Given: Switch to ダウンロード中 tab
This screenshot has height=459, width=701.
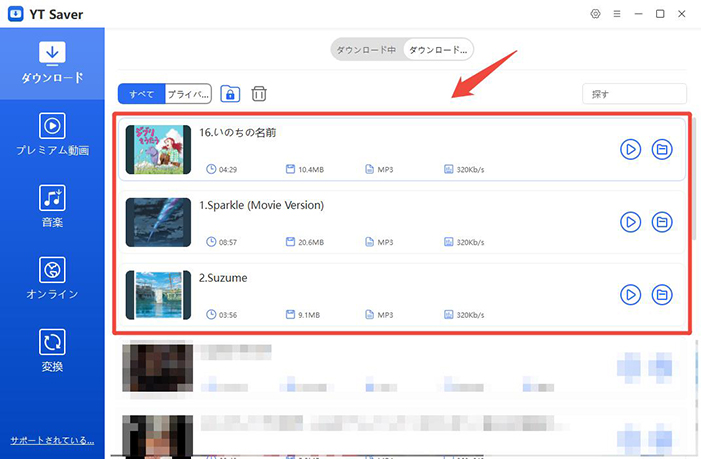Looking at the screenshot, I should coord(367,50).
